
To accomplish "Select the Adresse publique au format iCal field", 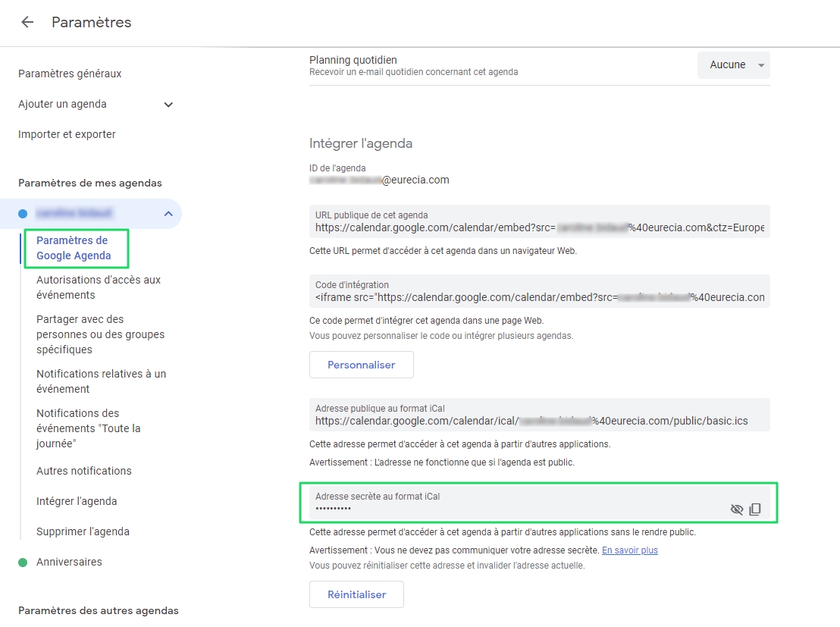I will click(540, 415).
